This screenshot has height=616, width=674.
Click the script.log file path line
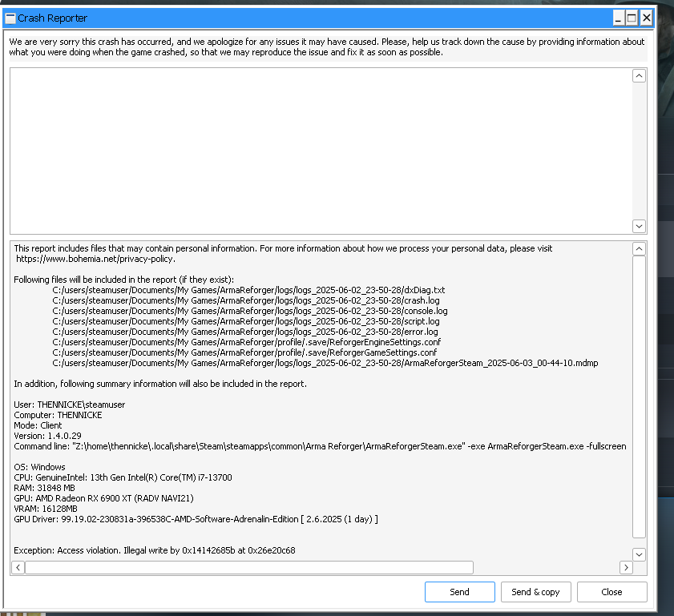tap(246, 321)
